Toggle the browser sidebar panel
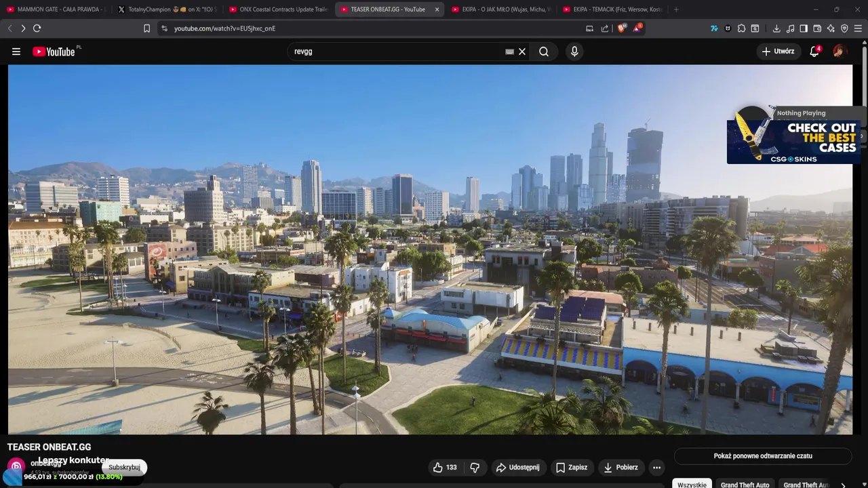 coord(804,28)
